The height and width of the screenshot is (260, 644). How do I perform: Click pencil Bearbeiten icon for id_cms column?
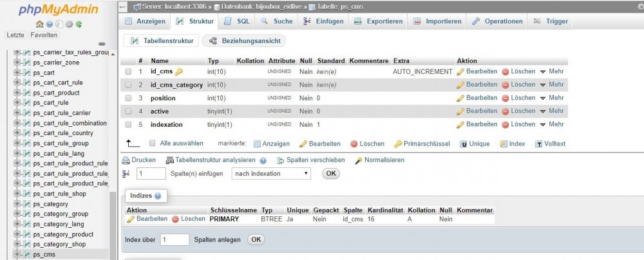pyautogui.click(x=460, y=71)
